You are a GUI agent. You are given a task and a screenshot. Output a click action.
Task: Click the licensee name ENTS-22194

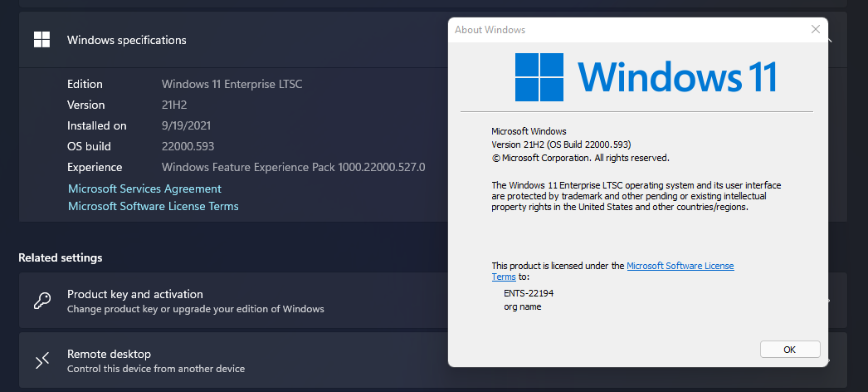point(529,293)
